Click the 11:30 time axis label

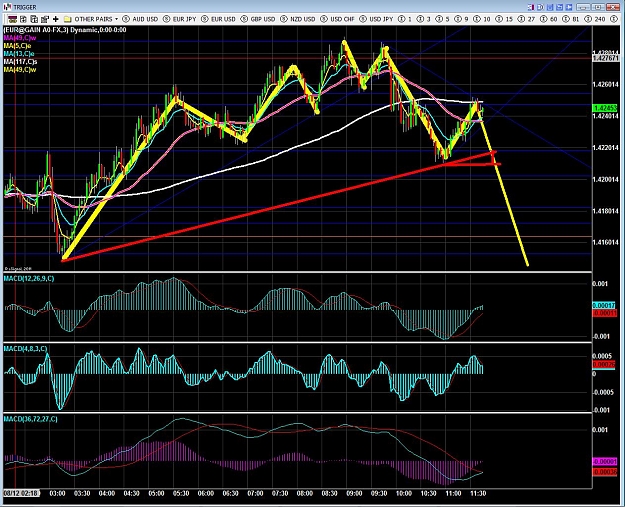click(x=478, y=493)
